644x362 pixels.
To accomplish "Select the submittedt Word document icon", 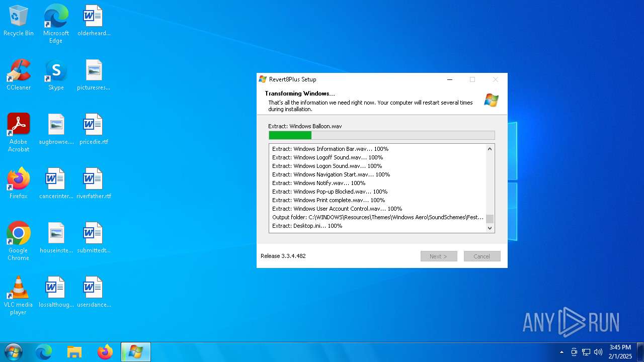I will coord(94,238).
